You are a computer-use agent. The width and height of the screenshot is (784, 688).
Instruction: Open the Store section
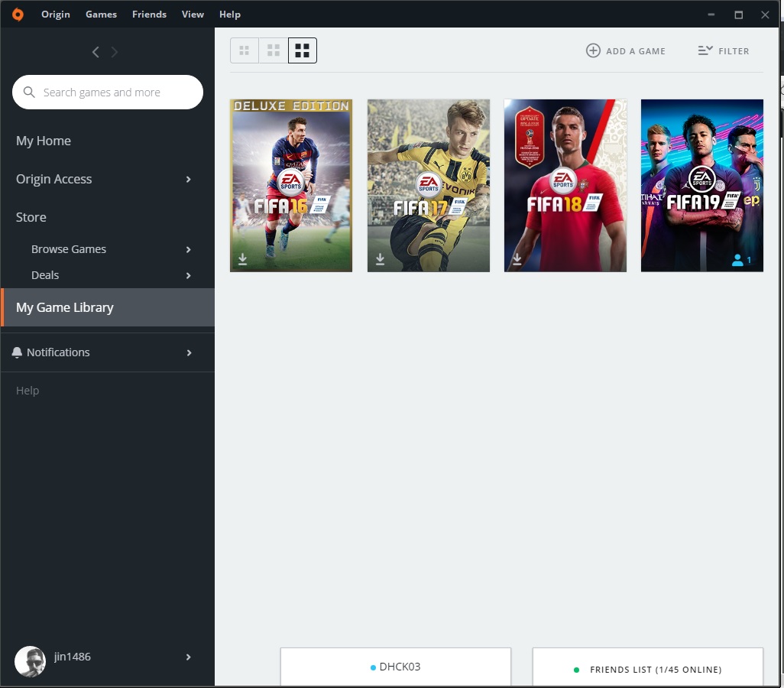click(31, 217)
